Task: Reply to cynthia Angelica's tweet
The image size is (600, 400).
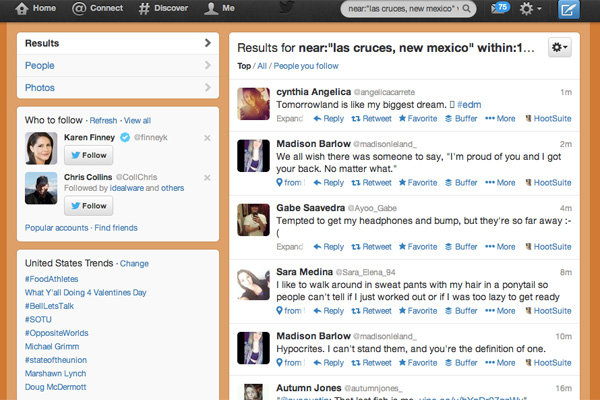Action: (x=329, y=119)
